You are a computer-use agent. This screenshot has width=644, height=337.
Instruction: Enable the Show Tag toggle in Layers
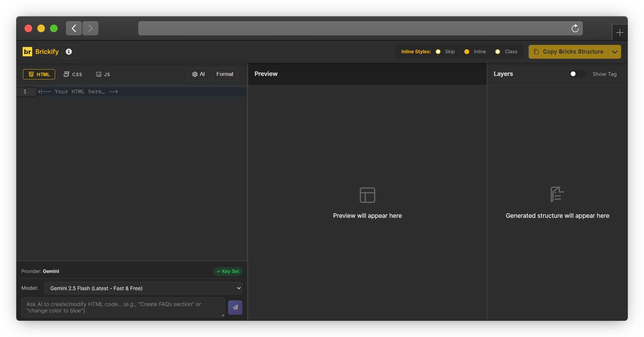pyautogui.click(x=577, y=74)
